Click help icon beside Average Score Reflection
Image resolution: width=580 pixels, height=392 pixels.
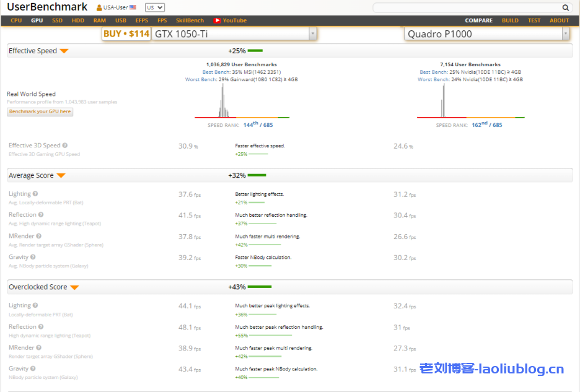click(41, 215)
